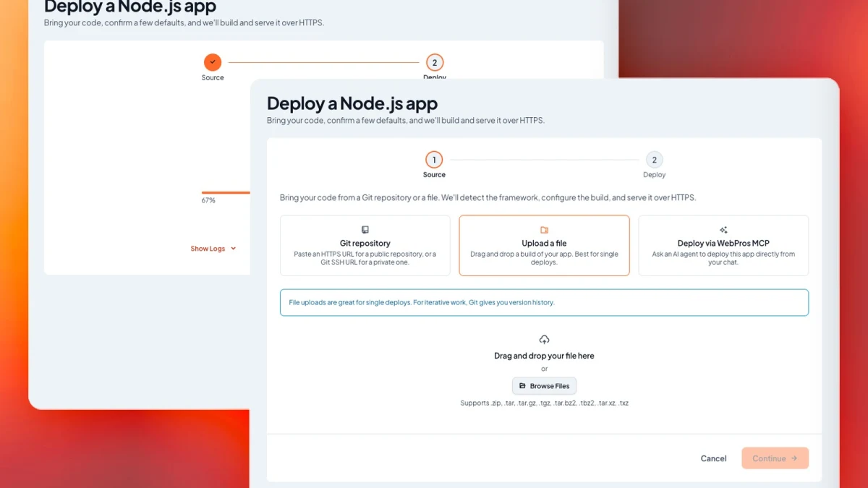Click the Upload a file folder icon
The image size is (868, 488).
[544, 230]
